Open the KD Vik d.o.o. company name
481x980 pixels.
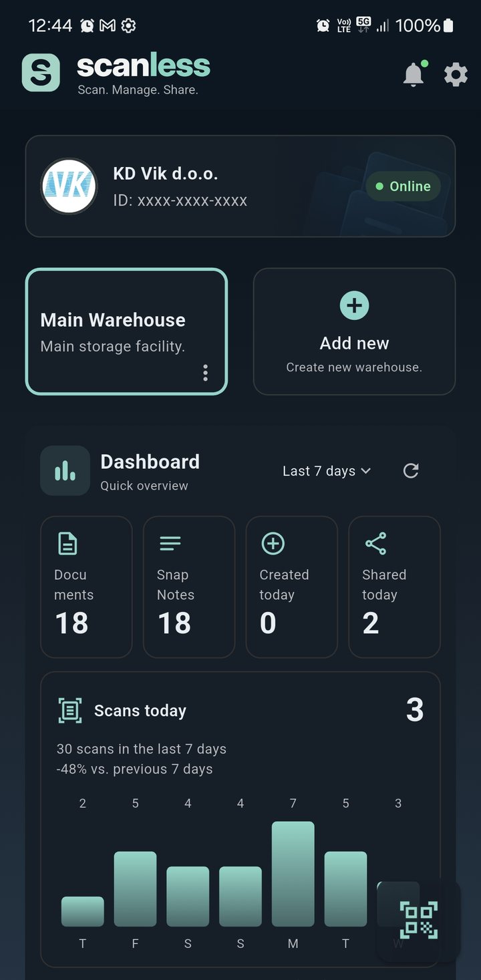(166, 174)
